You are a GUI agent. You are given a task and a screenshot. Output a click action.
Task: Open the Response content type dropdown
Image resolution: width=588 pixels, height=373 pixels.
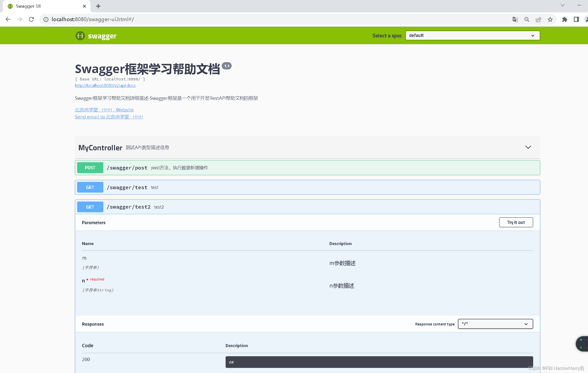point(495,324)
